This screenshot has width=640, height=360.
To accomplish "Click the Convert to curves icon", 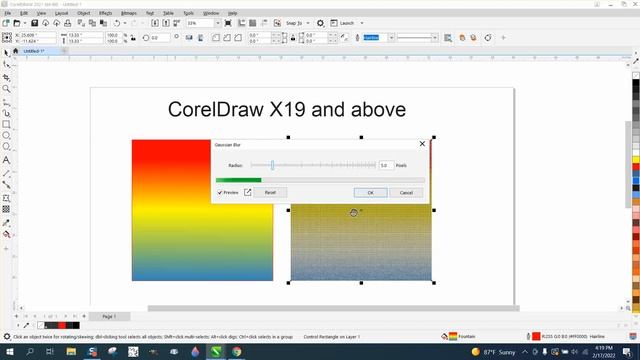I will point(488,38).
